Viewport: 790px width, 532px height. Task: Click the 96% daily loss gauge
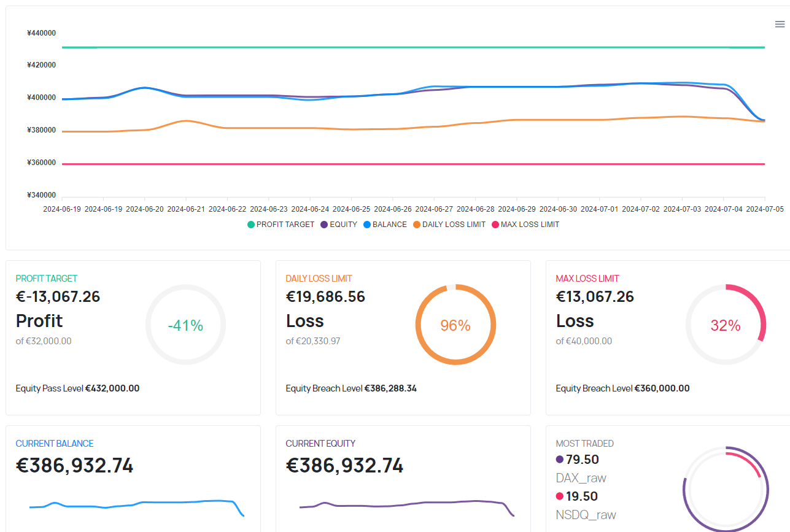[x=455, y=325]
